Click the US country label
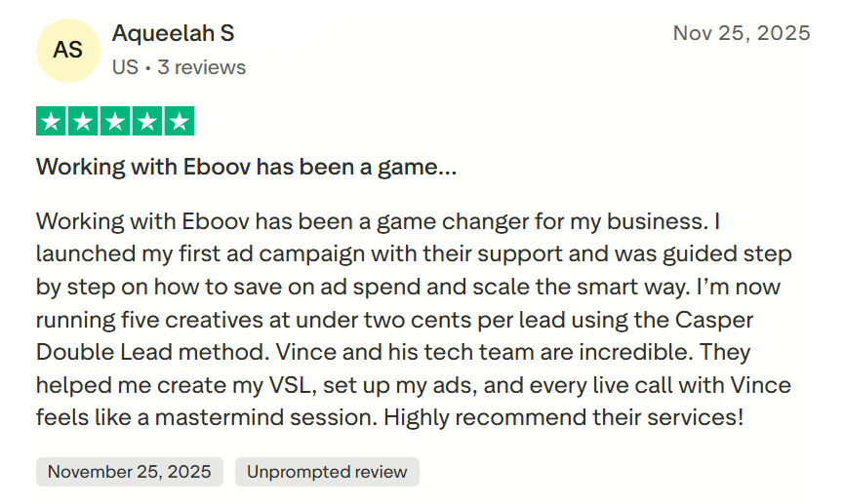 pyautogui.click(x=125, y=67)
